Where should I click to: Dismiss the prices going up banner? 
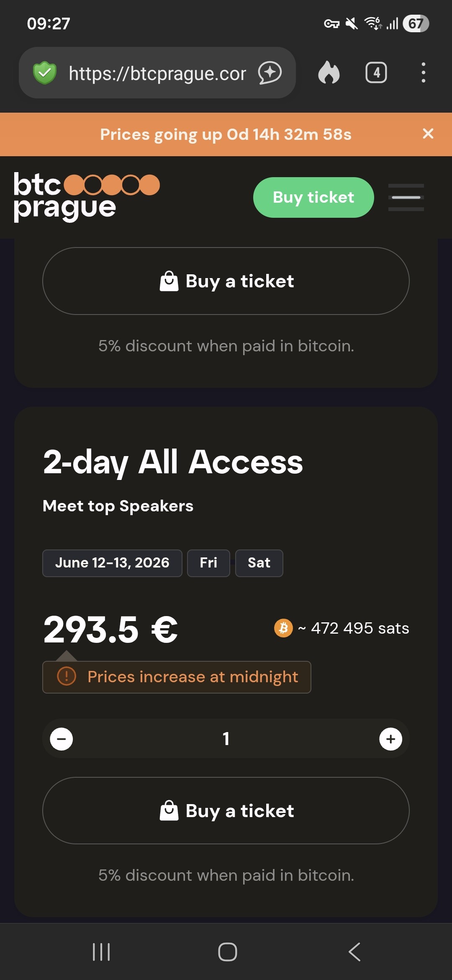point(428,134)
